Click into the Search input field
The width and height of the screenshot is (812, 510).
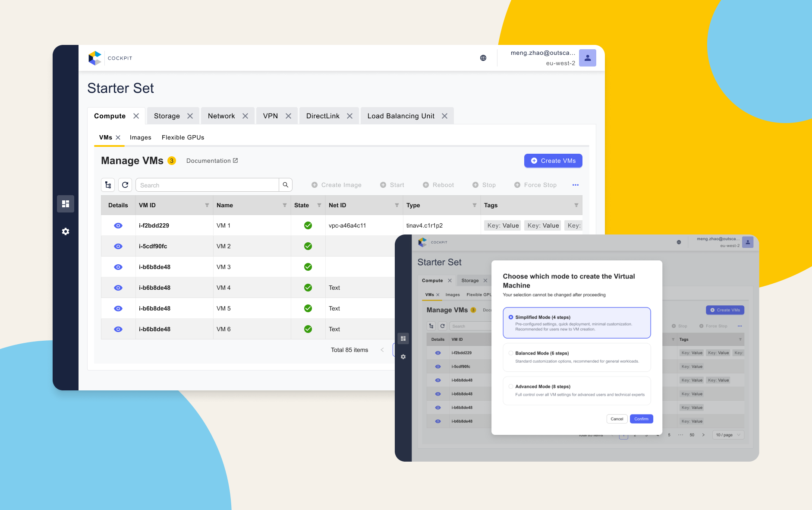[x=207, y=185]
